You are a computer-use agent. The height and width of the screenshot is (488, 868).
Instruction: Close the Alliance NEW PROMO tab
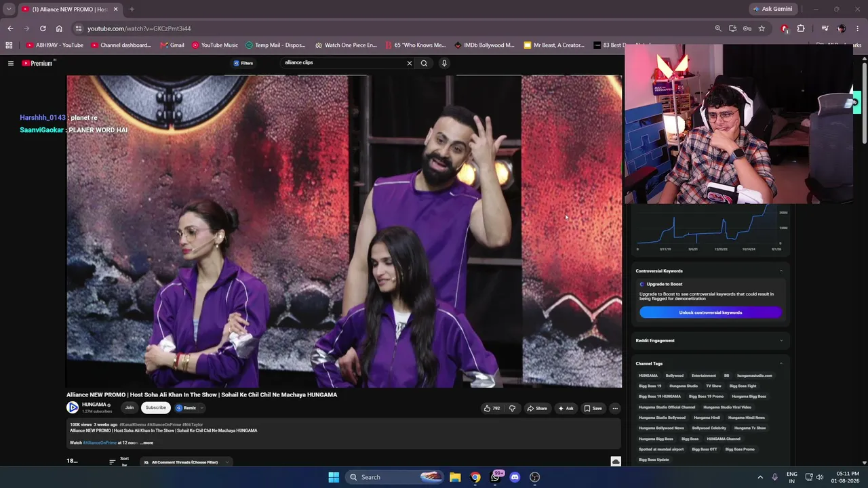116,9
